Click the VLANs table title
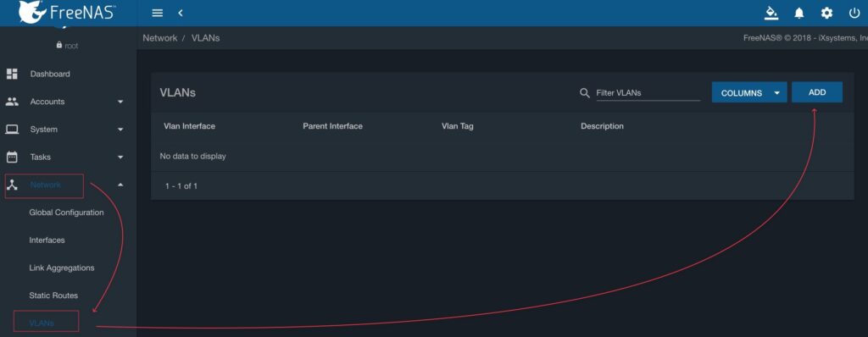Image resolution: width=868 pixels, height=337 pixels. [178, 93]
